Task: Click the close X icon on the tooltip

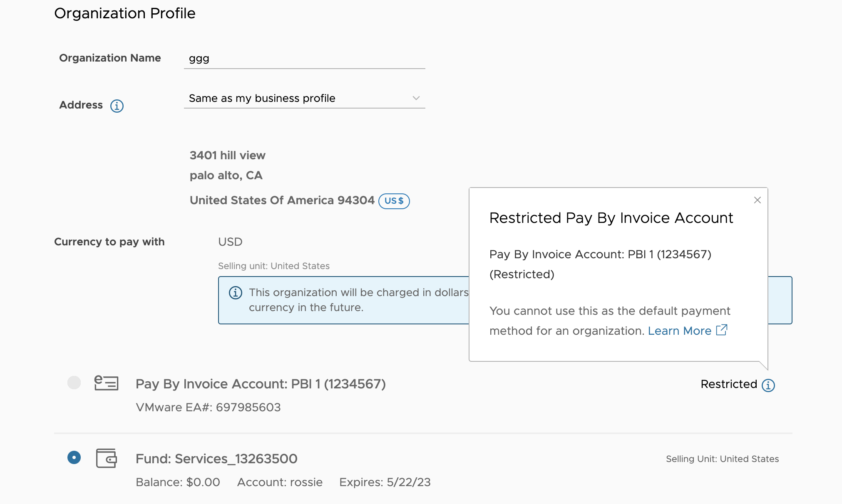Action: click(758, 200)
